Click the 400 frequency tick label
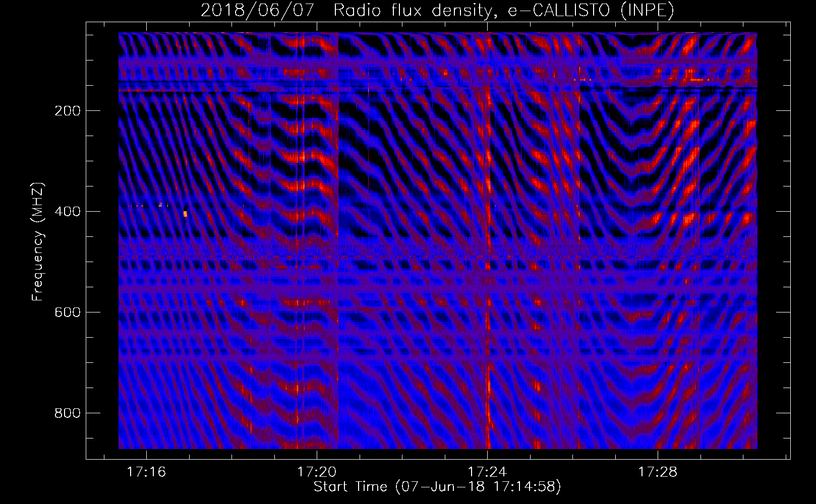This screenshot has height=504, width=816. click(68, 212)
